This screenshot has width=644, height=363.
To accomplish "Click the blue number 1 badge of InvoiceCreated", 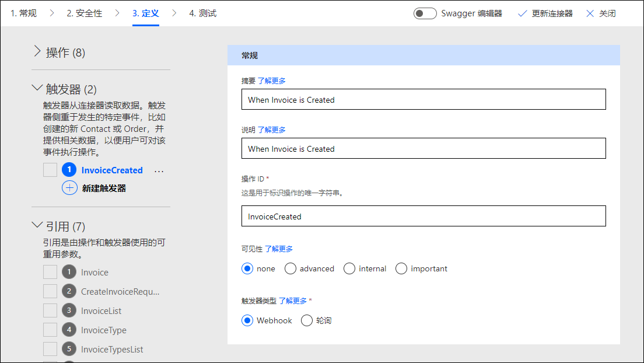I will (69, 169).
